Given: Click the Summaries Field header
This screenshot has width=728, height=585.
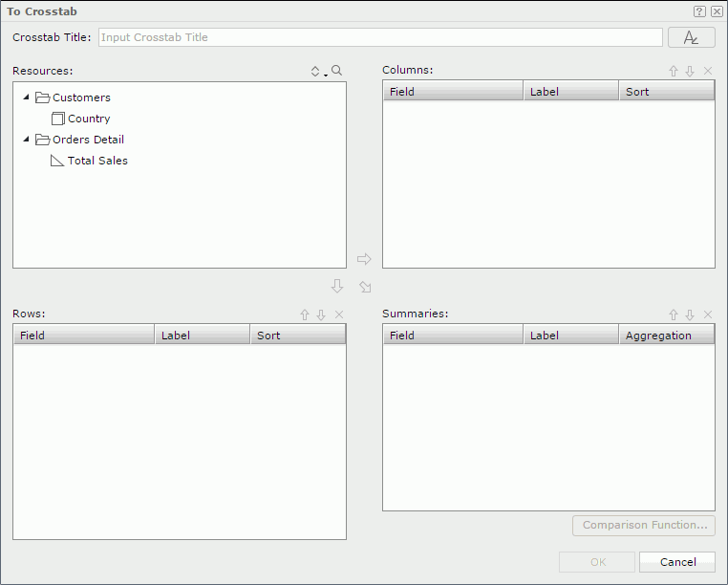Looking at the screenshot, I should (x=453, y=335).
